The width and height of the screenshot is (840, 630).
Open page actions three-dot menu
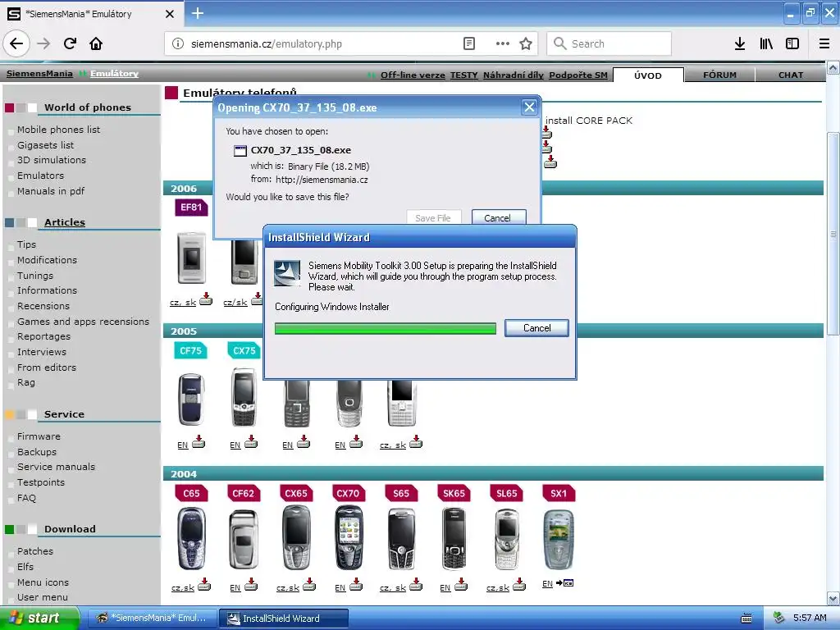click(503, 43)
